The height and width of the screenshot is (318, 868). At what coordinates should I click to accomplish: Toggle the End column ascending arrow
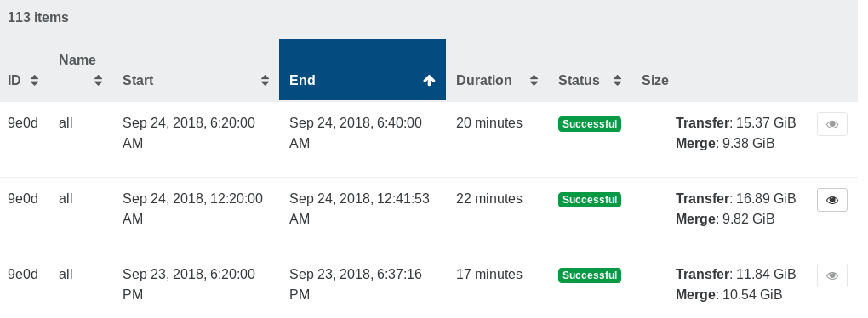tap(429, 81)
